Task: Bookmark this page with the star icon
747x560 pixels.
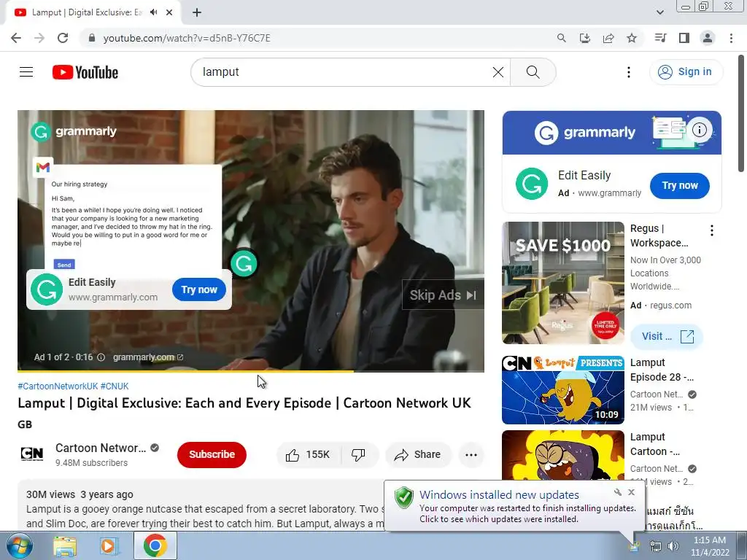Action: click(632, 38)
